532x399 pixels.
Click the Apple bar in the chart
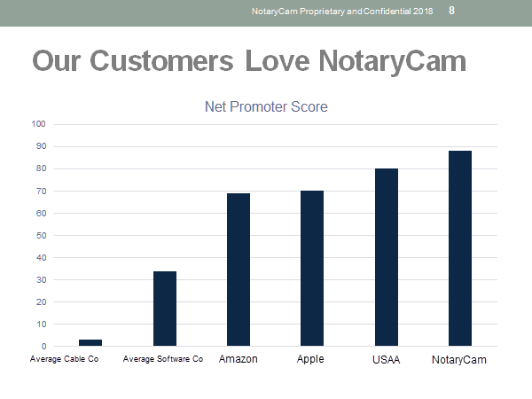[312, 269]
